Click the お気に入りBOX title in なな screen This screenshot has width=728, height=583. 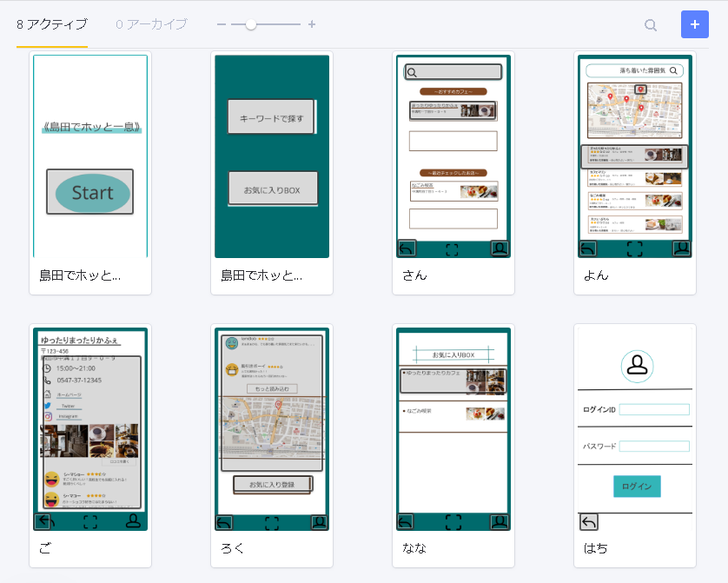pos(453,354)
